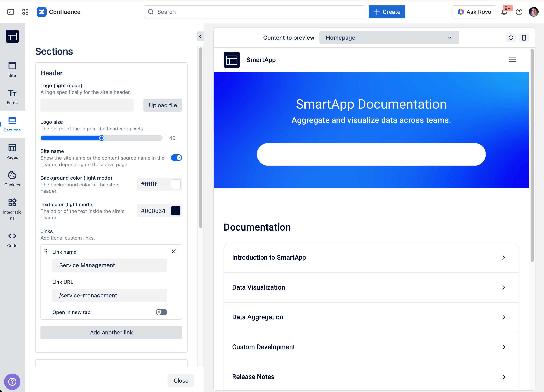The width and height of the screenshot is (544, 392).
Task: Open the text color #000c34 swatch
Action: pyautogui.click(x=176, y=211)
